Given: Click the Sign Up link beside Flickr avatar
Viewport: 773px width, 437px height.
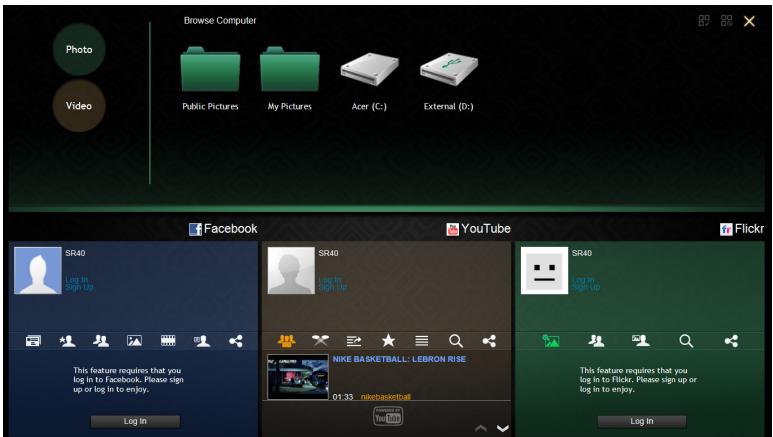Looking at the screenshot, I should 586,287.
